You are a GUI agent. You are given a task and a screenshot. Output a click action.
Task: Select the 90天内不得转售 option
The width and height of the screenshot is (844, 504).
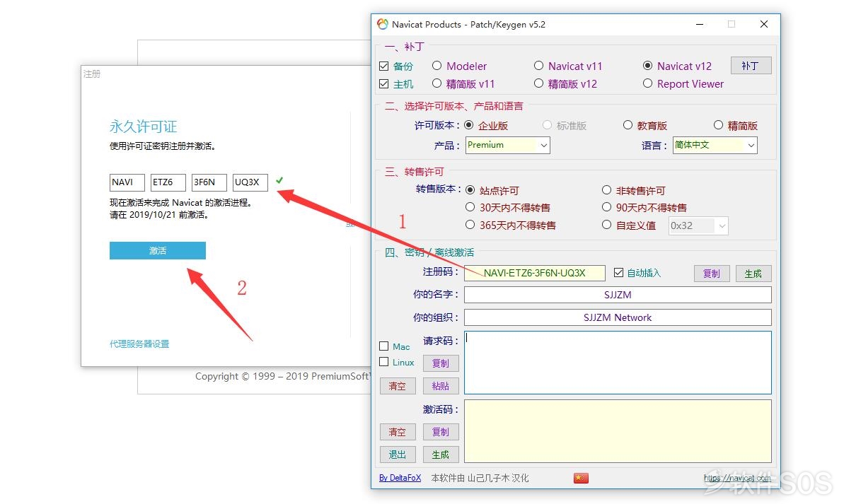(606, 207)
